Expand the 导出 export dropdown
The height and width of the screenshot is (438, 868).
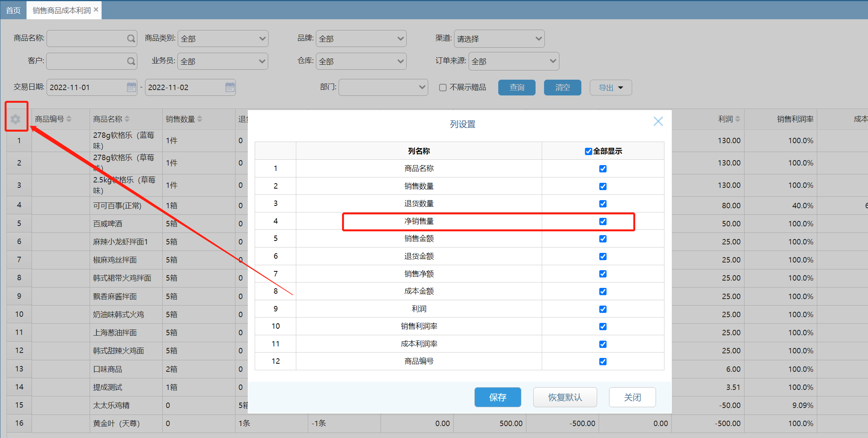611,88
